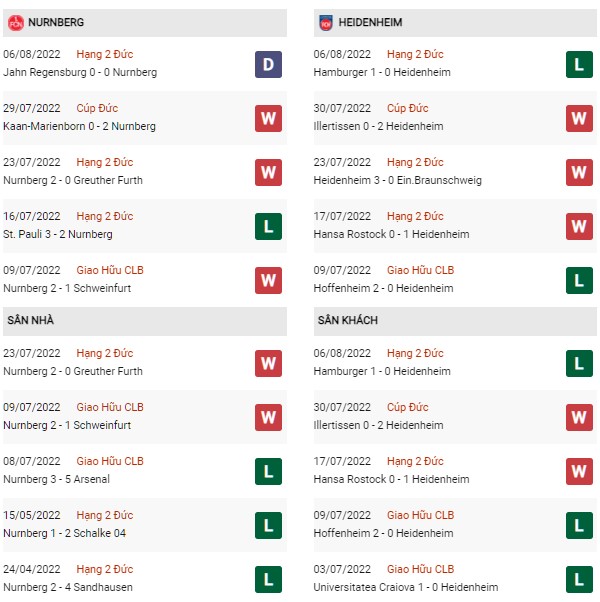This screenshot has height=602, width=600.
Task: Open Hoffenheim 2-0 Heidenheim under Sân Khách
Action: (383, 533)
